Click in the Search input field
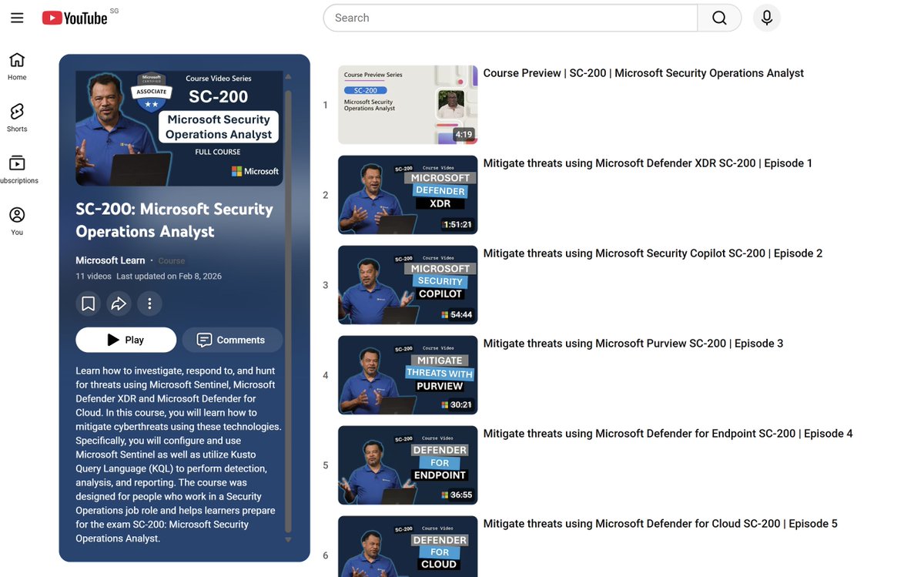Viewport: 924px width, 577px height. pos(511,18)
